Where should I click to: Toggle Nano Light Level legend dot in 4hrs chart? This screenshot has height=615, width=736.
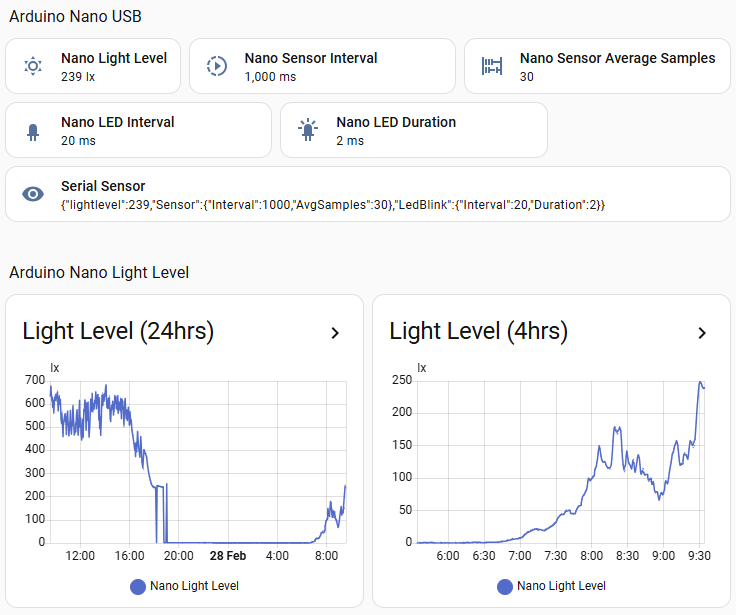[x=505, y=586]
